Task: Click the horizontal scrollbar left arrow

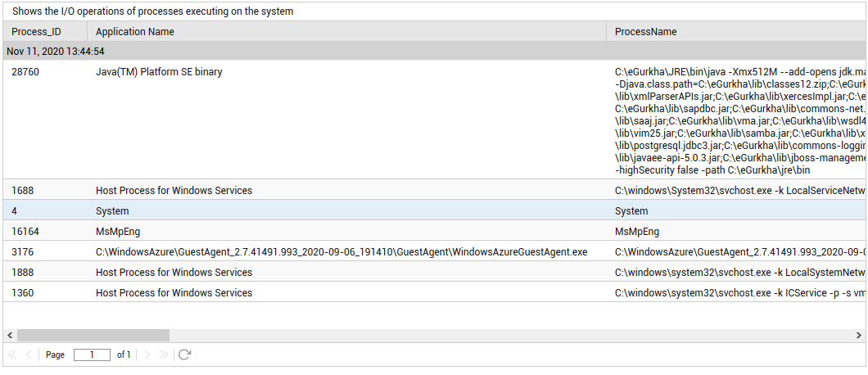Action: tap(9, 336)
